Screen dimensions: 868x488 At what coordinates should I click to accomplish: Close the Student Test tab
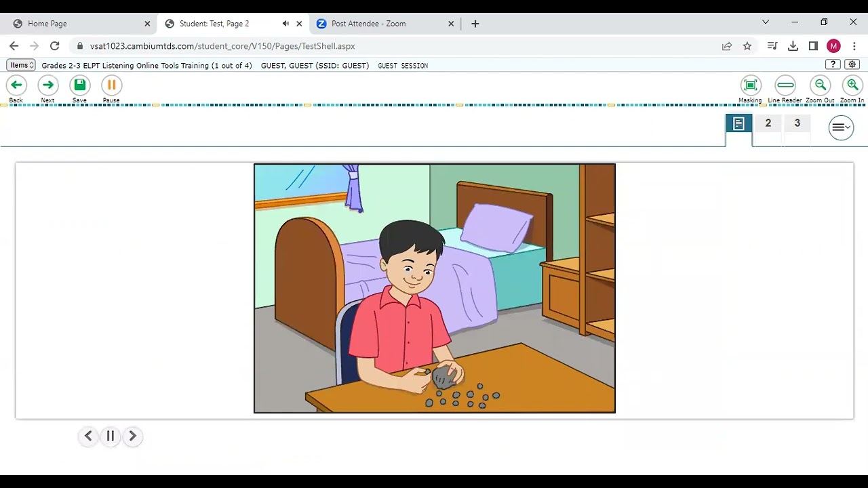(299, 23)
